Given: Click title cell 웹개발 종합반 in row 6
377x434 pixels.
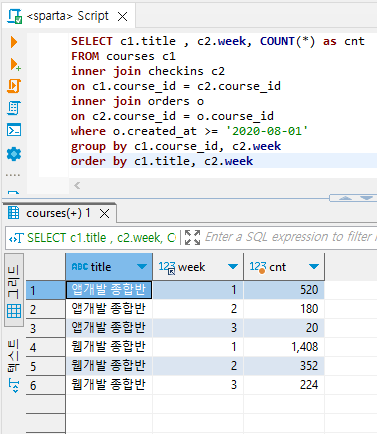Looking at the screenshot, I should coord(109,385).
